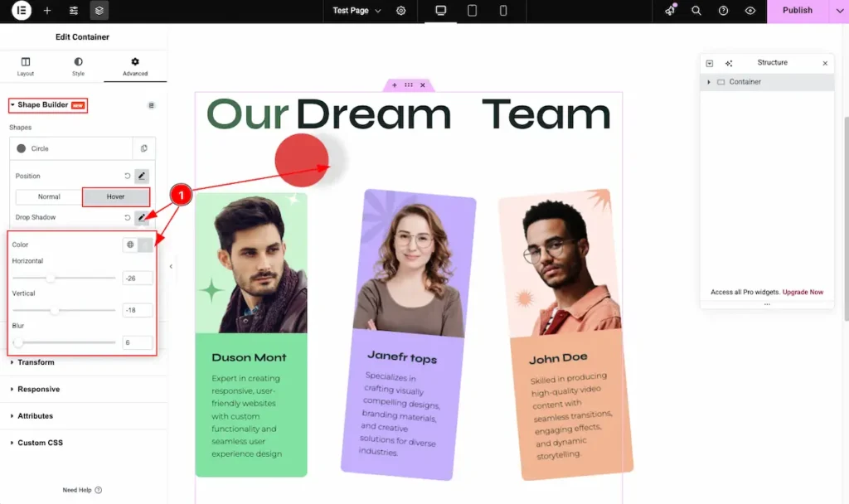Screen dimensions: 849x504
Task: Open the add element plus icon
Action: (47, 11)
